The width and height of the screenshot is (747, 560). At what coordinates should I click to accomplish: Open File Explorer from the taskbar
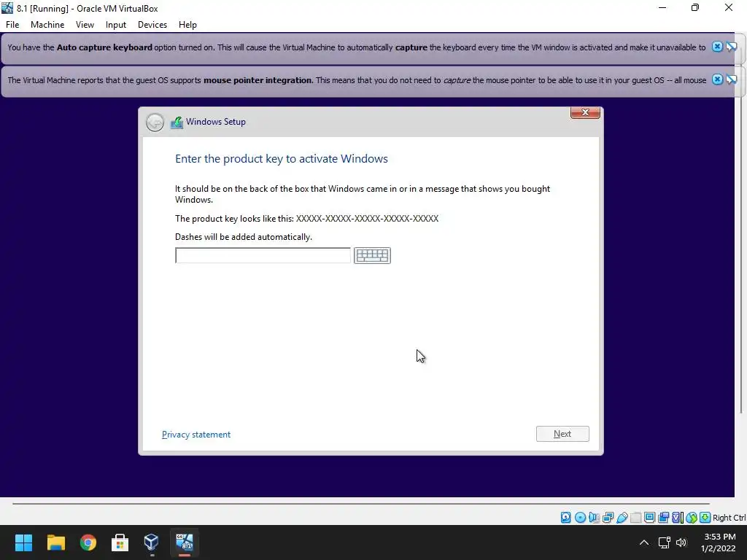55,542
